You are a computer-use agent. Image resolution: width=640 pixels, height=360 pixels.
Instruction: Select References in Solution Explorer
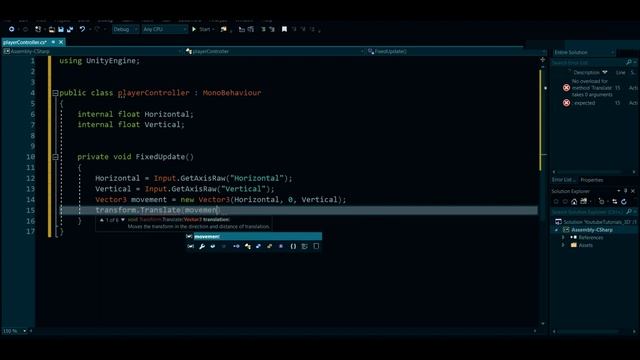point(591,238)
